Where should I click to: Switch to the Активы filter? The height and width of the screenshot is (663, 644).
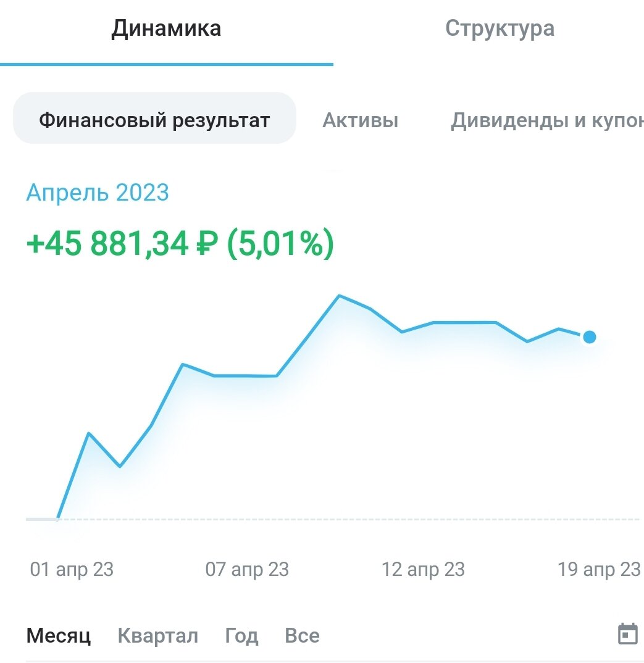coord(361,120)
